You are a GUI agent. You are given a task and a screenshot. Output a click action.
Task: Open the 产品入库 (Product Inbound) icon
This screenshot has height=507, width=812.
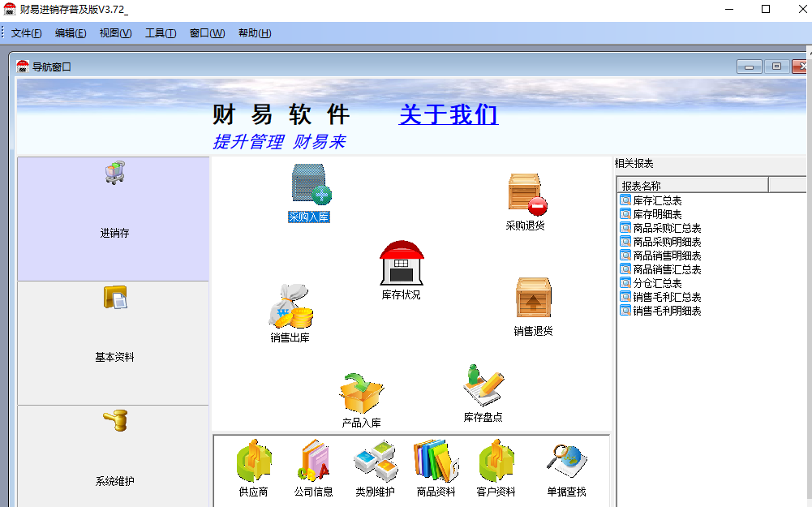pyautogui.click(x=360, y=389)
